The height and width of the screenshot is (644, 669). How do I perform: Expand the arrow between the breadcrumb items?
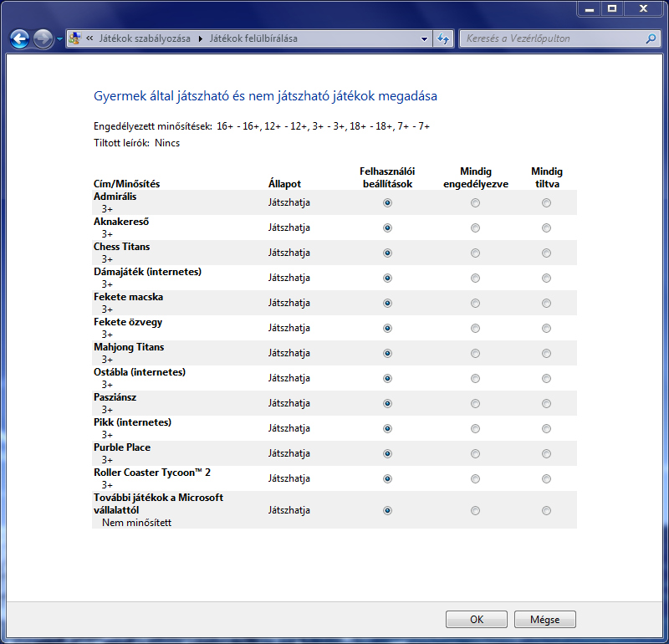point(200,38)
